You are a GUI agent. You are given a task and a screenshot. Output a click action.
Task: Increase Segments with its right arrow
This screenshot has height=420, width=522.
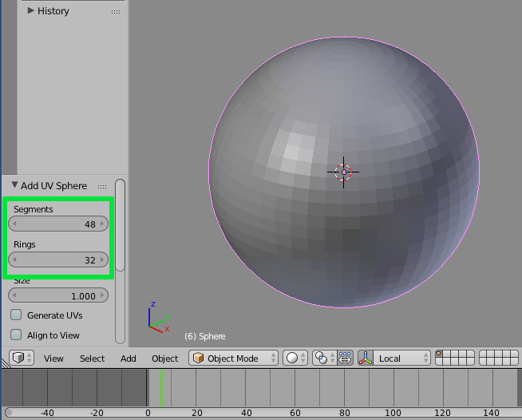click(102, 224)
